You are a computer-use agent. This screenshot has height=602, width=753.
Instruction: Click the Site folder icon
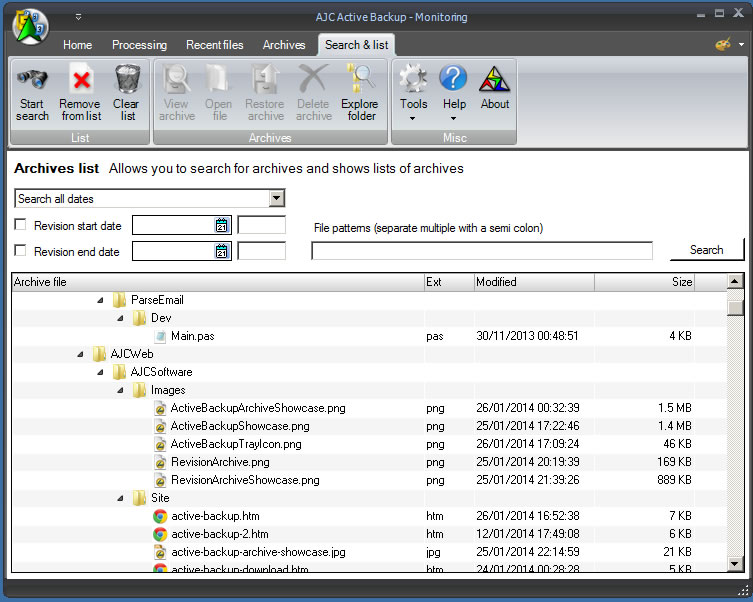click(139, 498)
